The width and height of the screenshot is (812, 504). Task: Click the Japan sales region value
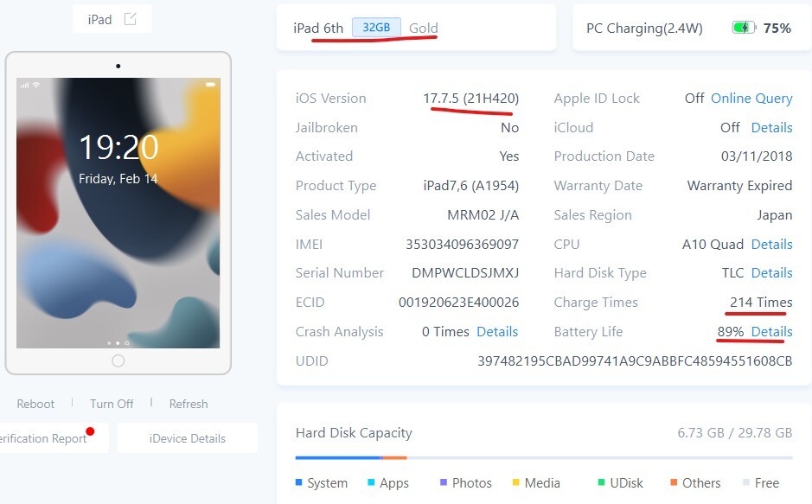774,215
